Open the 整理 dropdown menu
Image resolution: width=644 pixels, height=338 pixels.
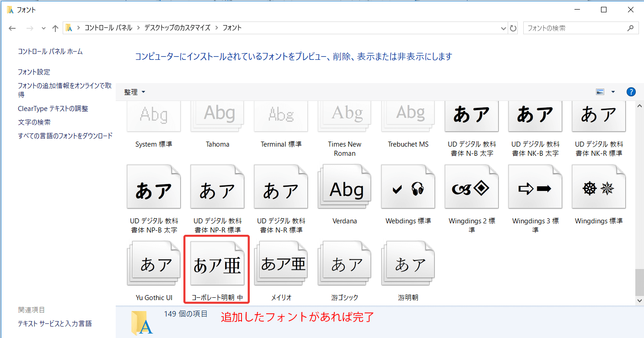coord(134,92)
